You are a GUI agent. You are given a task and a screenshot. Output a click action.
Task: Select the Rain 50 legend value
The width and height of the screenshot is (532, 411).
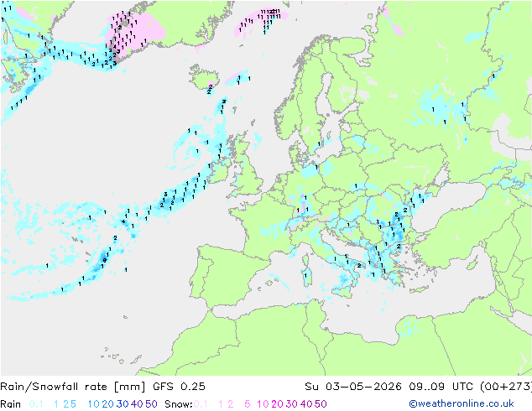click(151, 404)
